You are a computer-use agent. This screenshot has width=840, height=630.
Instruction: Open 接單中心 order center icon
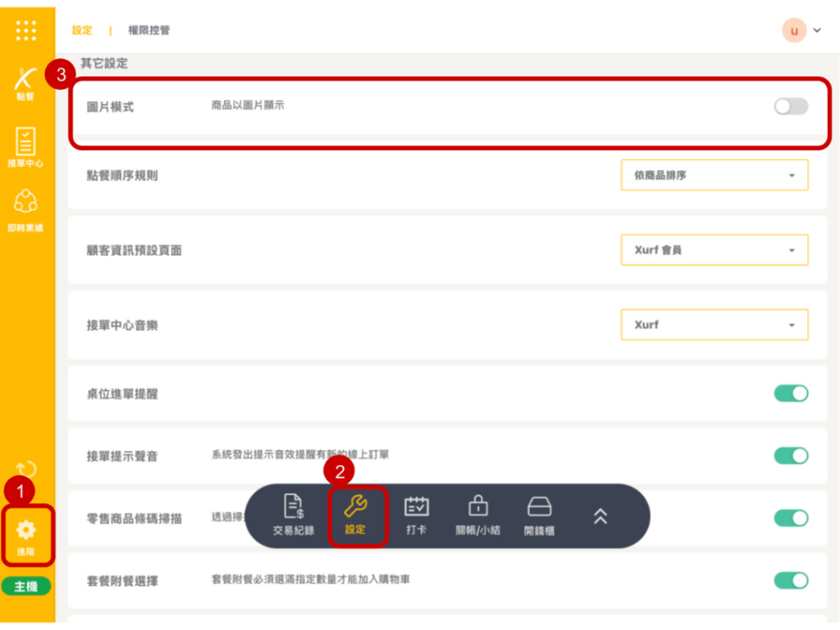pos(26,148)
